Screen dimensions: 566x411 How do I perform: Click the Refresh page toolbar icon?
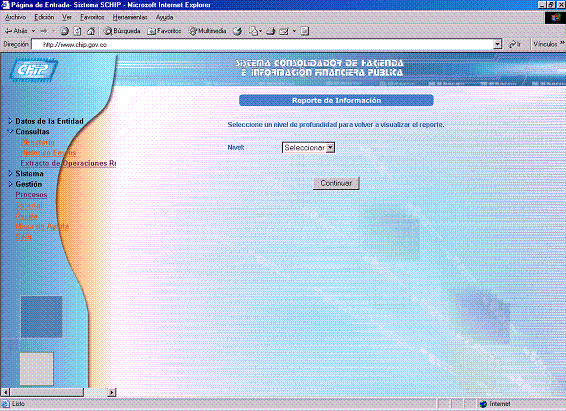[77, 31]
